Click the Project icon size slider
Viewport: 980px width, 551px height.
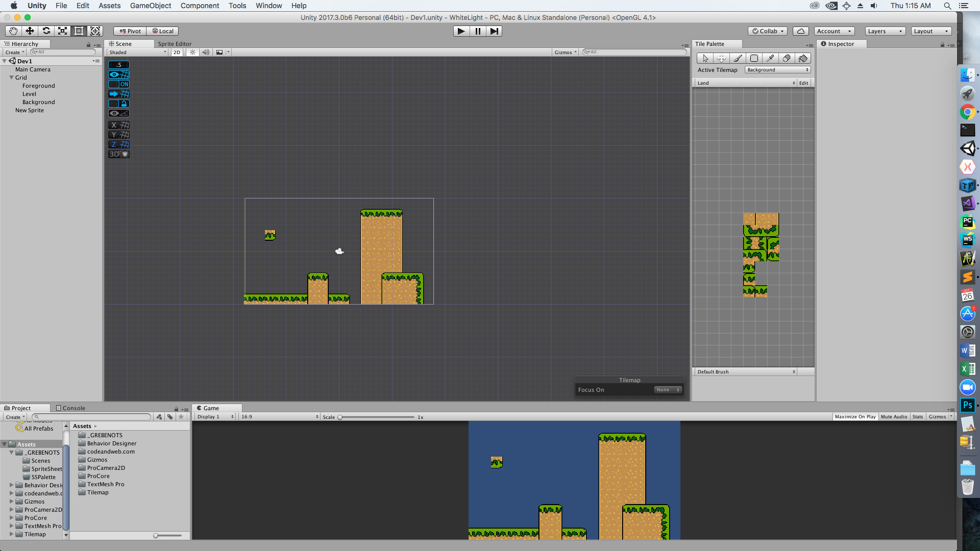(x=168, y=536)
